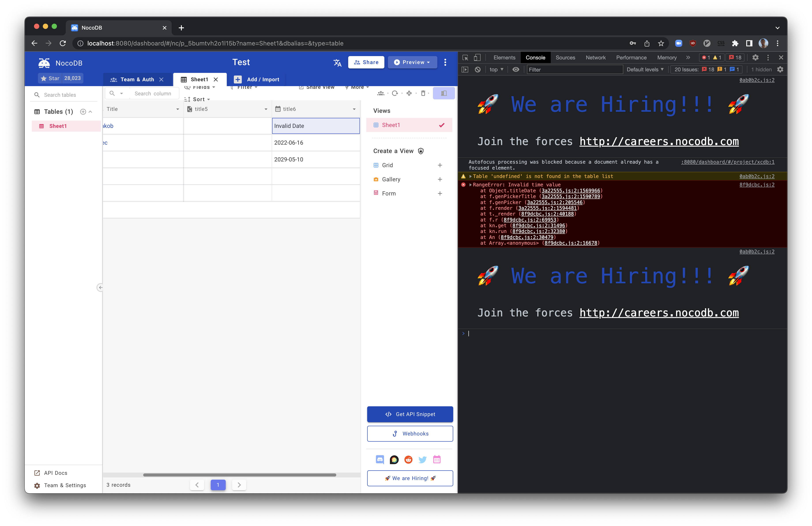
Task: Open the Preview dropdown button
Action: 412,62
